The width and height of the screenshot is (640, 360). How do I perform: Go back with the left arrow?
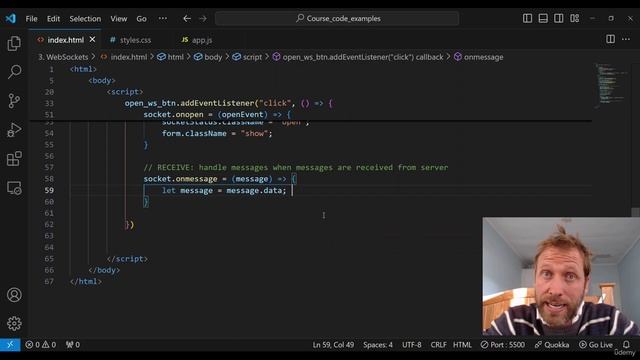(187, 18)
